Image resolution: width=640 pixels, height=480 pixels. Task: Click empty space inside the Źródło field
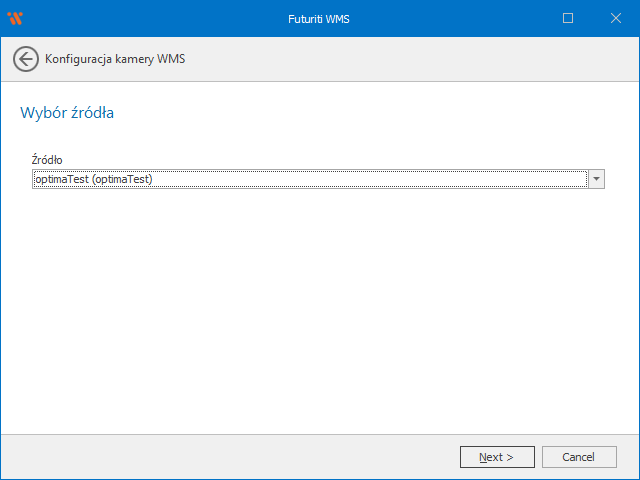400,179
